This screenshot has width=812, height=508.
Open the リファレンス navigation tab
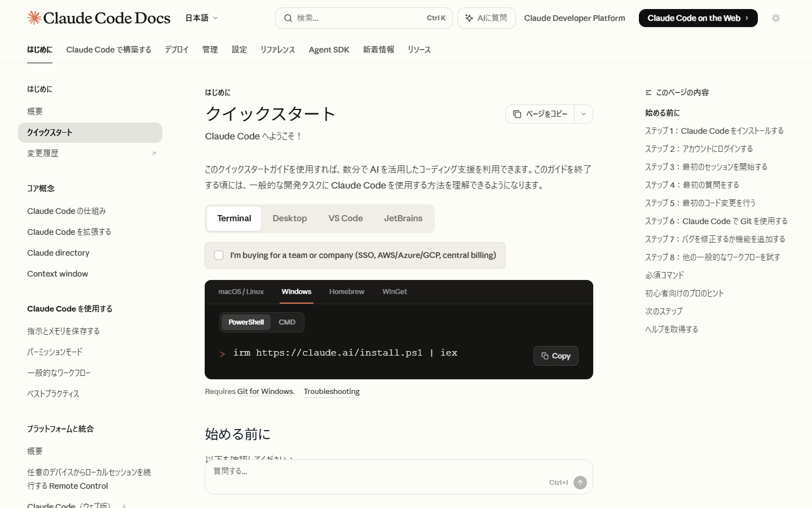(277, 50)
